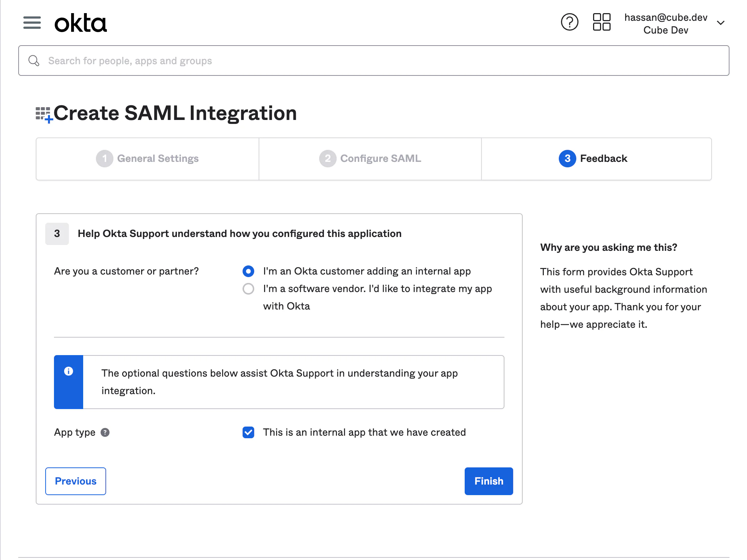Expand the account dropdown chevron
Image resolution: width=747 pixels, height=560 pixels.
tap(720, 23)
